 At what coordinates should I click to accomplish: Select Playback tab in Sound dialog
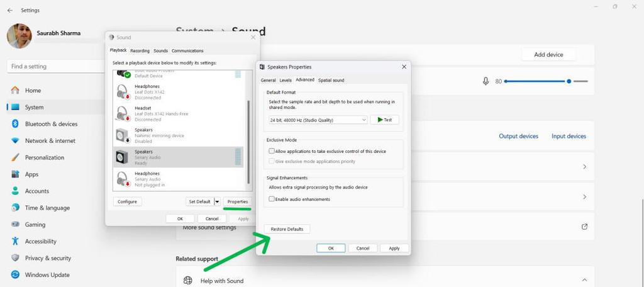pos(118,50)
